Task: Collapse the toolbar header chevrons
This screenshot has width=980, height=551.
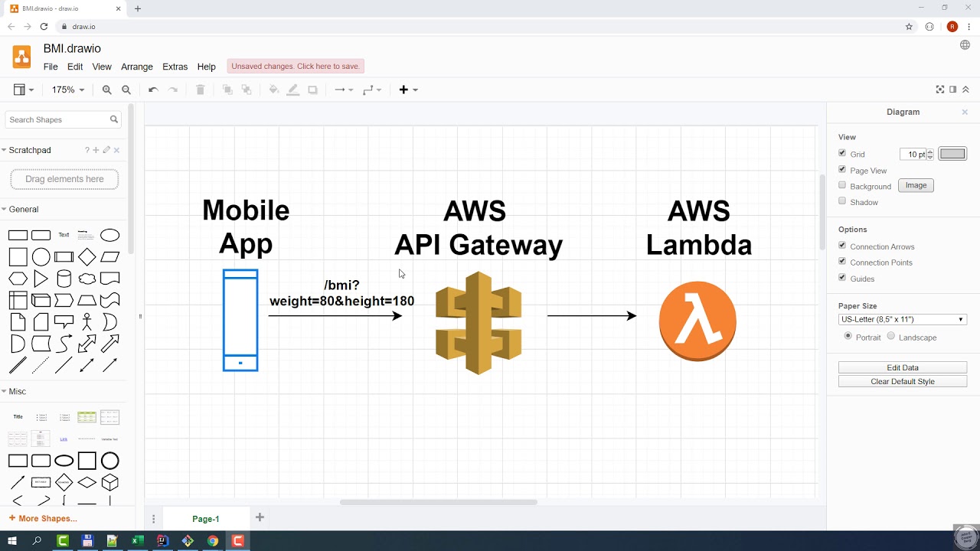Action: [965, 90]
